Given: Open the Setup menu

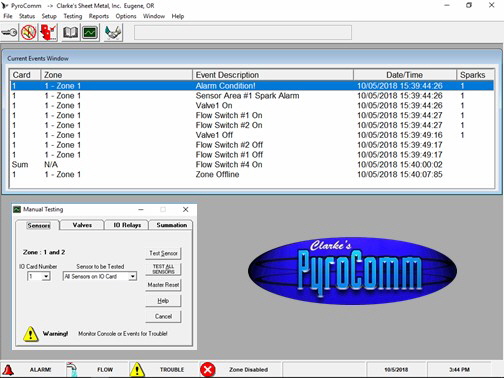Looking at the screenshot, I should click(x=49, y=16).
